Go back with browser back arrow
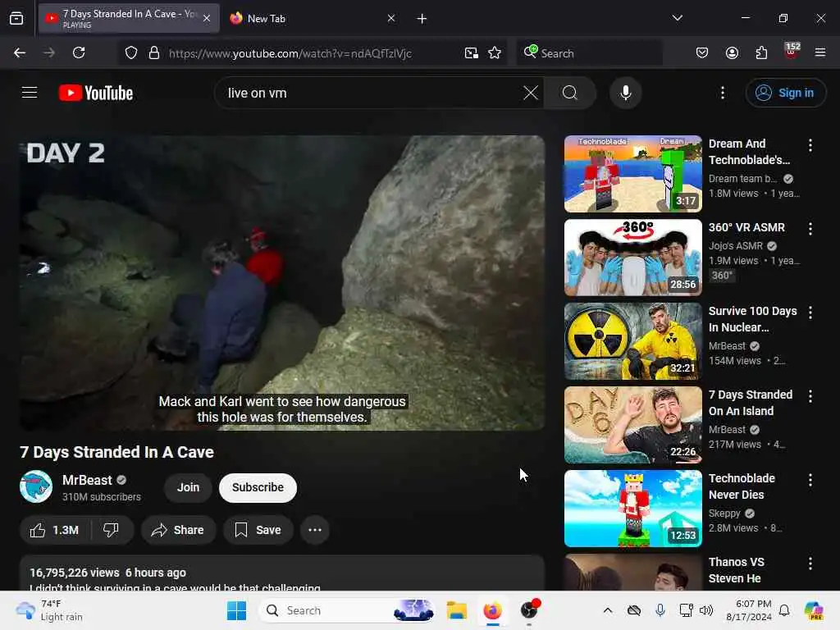 [20, 52]
